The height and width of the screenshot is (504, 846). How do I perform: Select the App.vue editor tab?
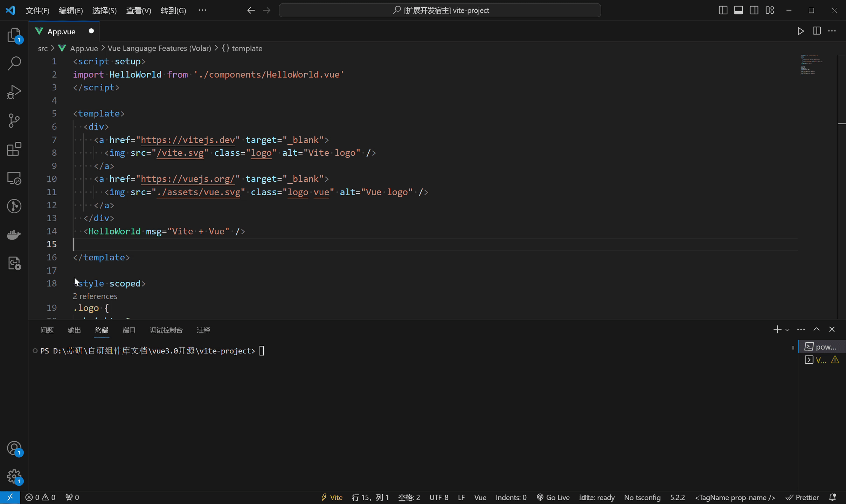[64, 31]
